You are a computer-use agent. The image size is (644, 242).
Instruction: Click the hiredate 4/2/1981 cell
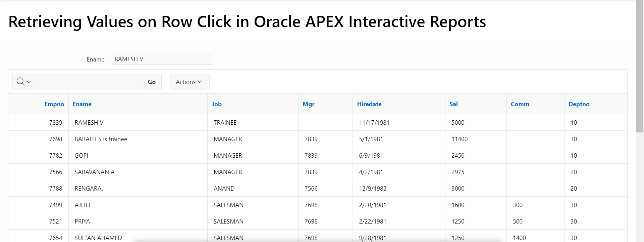click(399, 172)
